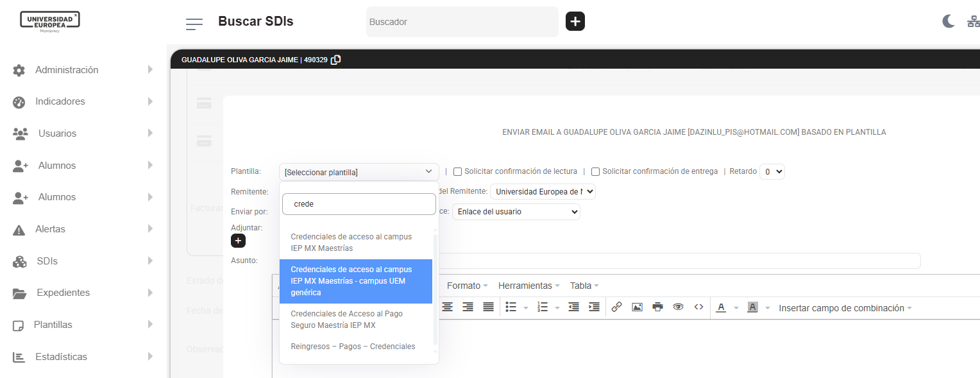
Task: Open the Herramientas editor menu
Action: (528, 286)
